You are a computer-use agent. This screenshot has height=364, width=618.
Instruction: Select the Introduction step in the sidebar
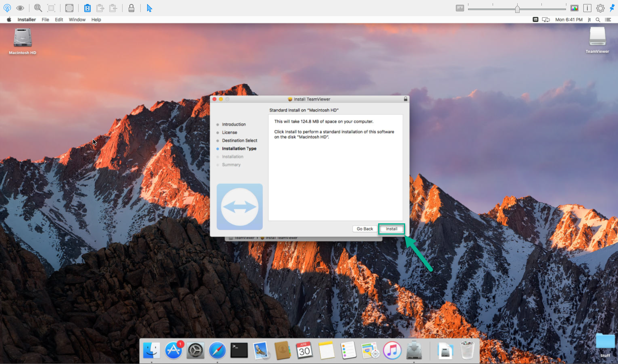tap(234, 125)
